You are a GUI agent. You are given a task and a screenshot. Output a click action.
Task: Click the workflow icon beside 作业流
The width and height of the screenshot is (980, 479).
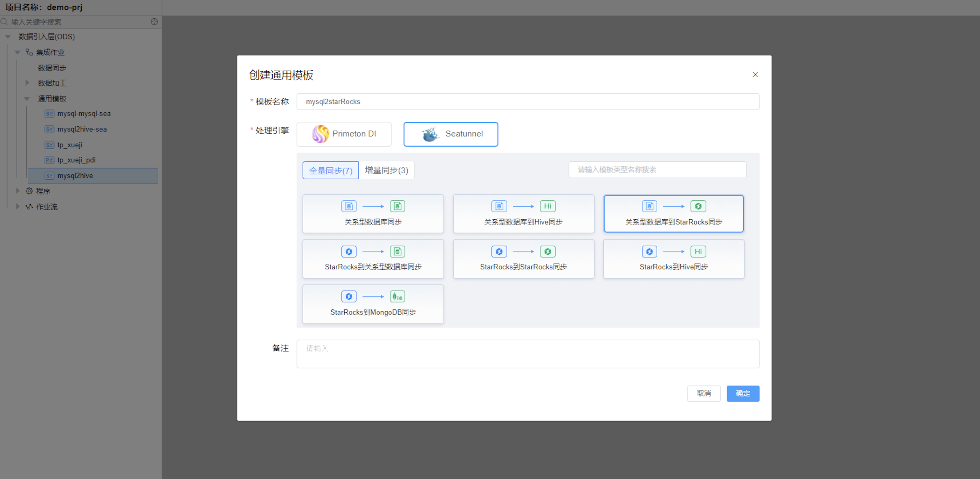29,207
